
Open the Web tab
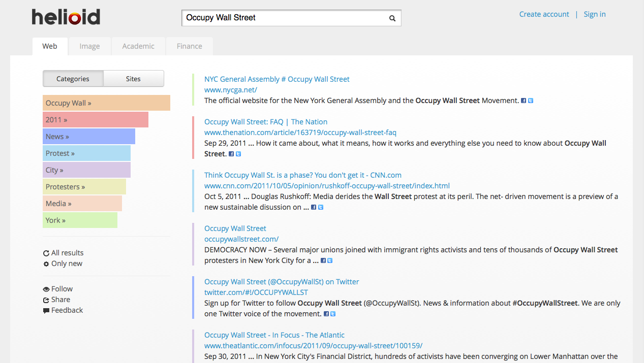(x=50, y=46)
